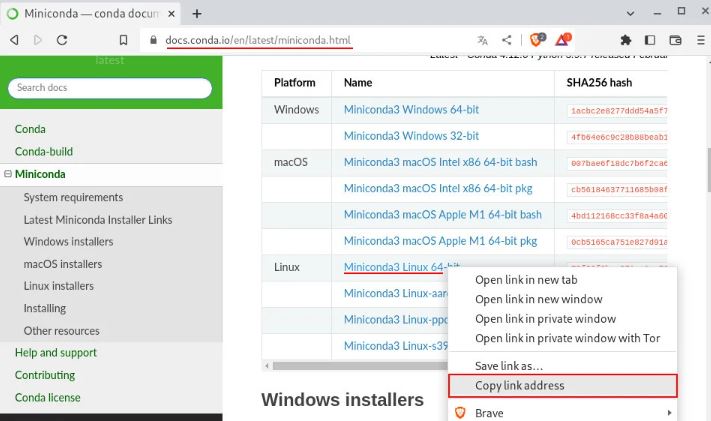
Task: Go to Latest Miniconda Installer Links
Action: pos(98,220)
